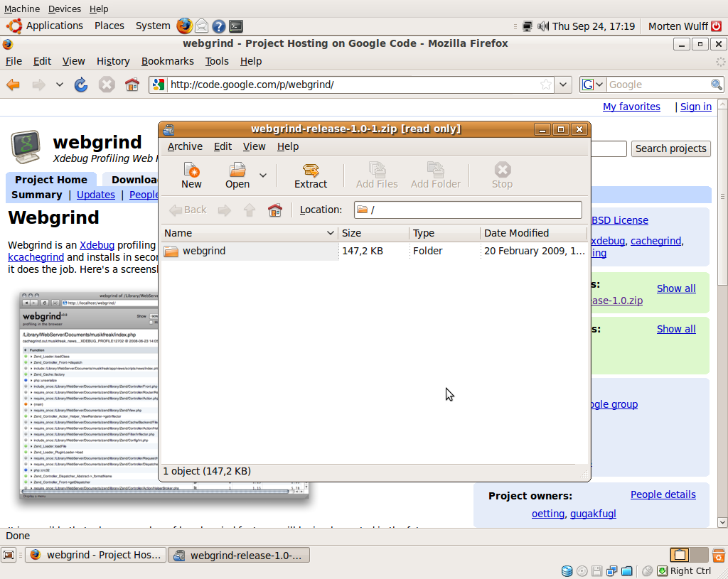The height and width of the screenshot is (579, 728).
Task: Follow the kcachegrind link
Action: click(36, 257)
